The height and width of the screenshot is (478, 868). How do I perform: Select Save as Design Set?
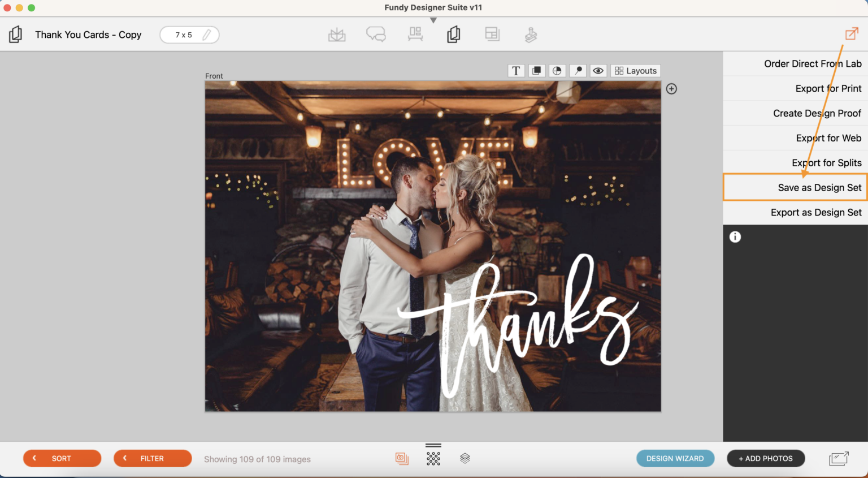pos(819,187)
